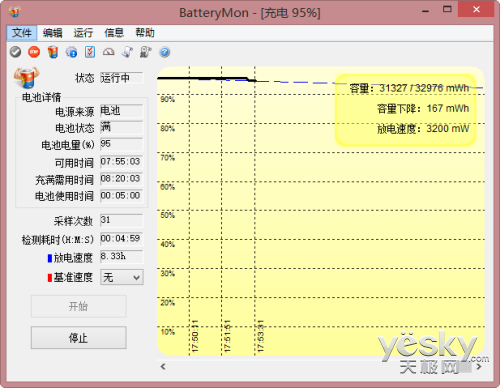Click the graph scroll right arrow
This screenshot has height=388, width=500.
point(479,367)
